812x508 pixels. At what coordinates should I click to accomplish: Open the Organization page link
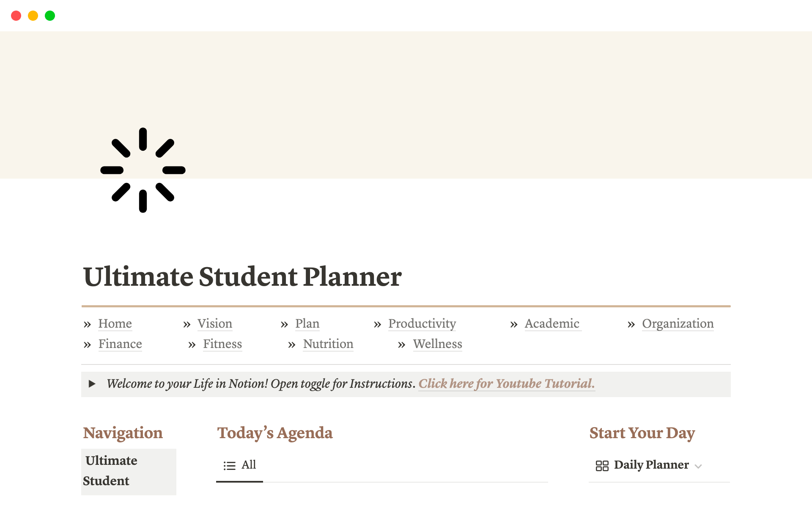pos(678,324)
